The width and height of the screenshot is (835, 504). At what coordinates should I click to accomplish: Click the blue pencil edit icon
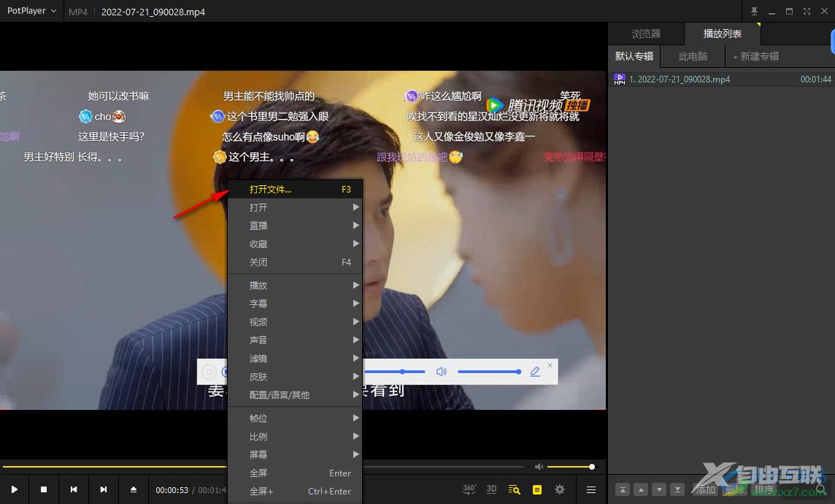tap(535, 371)
